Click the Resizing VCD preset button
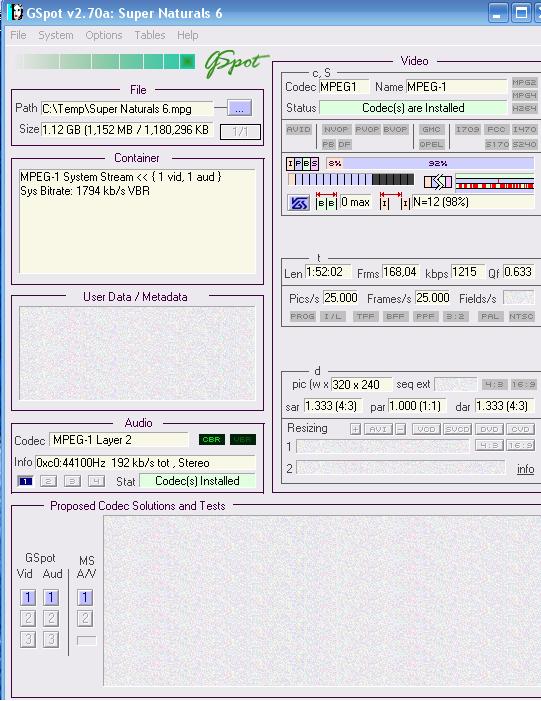 426,429
